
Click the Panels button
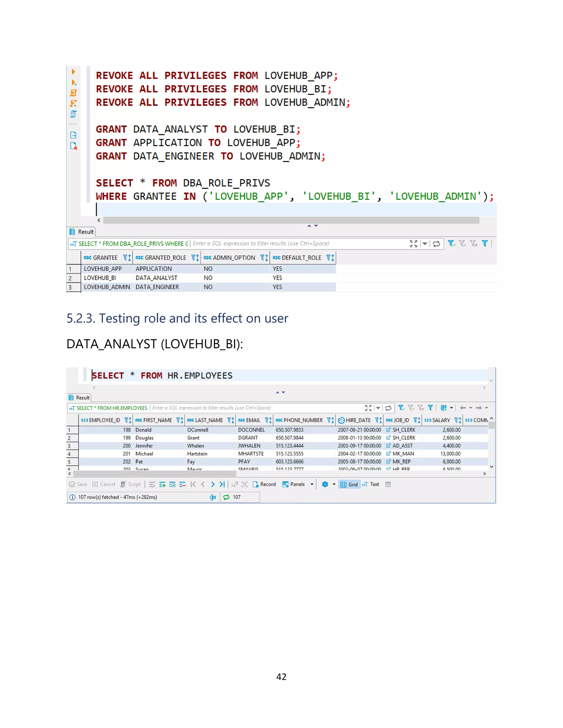pyautogui.click(x=294, y=484)
